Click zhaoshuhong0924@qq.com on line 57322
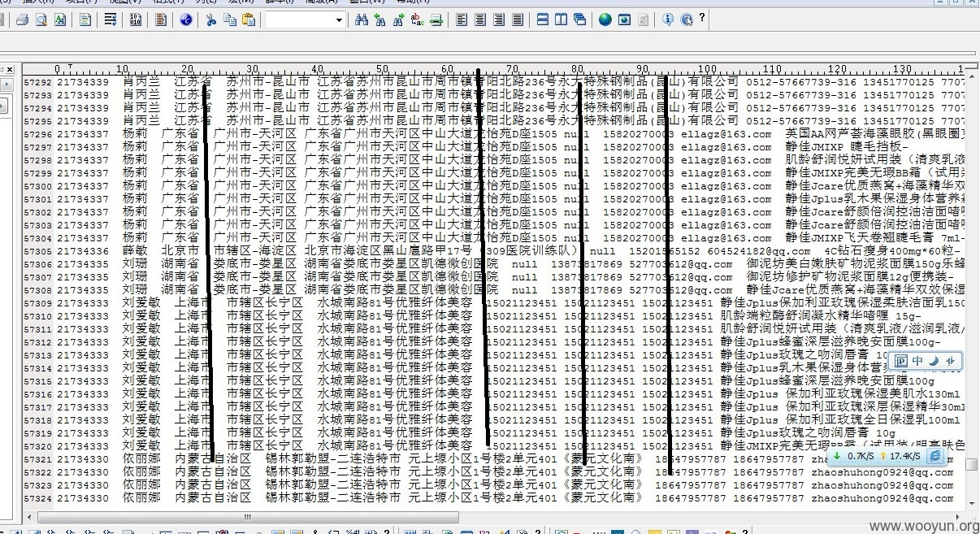Screen dimensions: 980x534 click(882, 472)
